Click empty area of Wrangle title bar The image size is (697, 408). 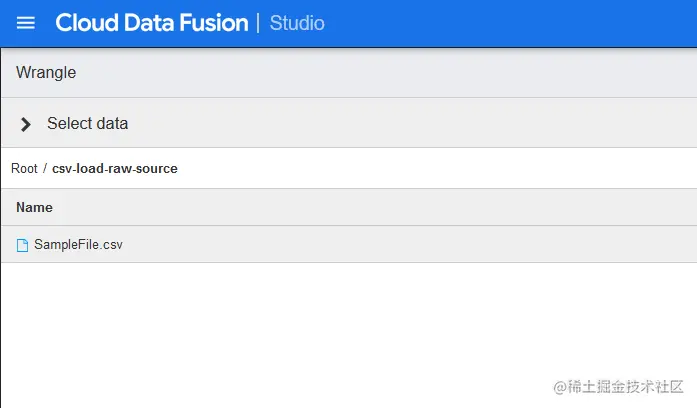coord(400,73)
